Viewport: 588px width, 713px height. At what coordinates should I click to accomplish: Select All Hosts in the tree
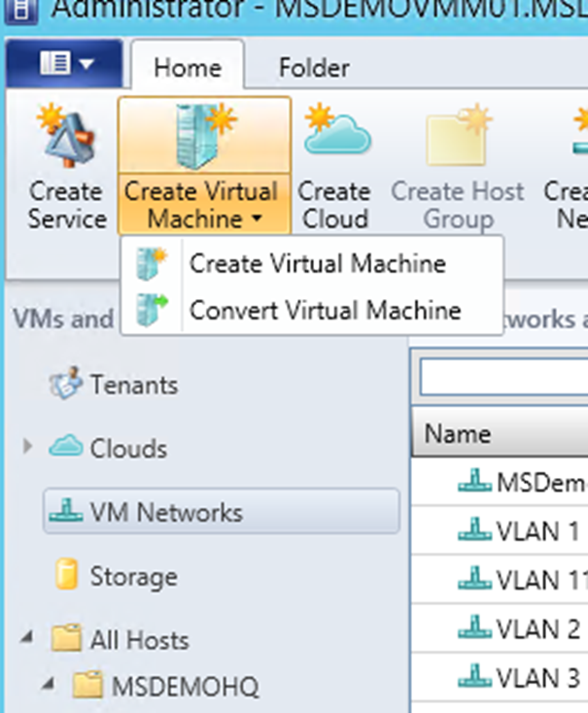[139, 640]
